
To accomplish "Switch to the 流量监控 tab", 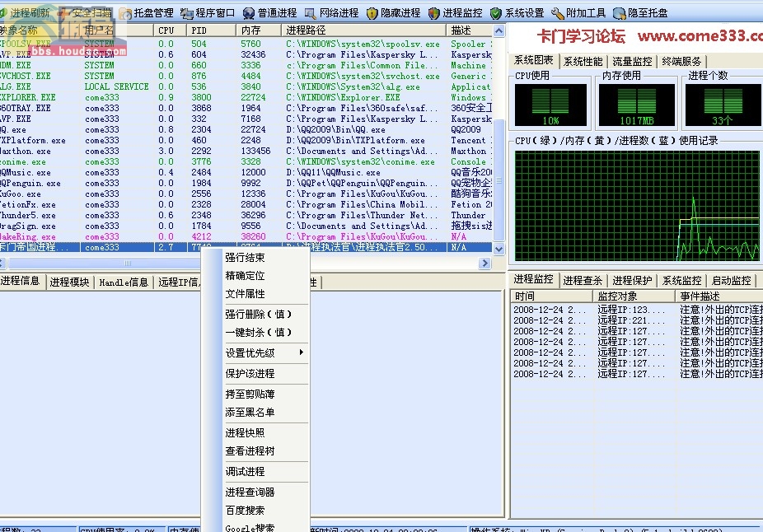I will pyautogui.click(x=632, y=61).
